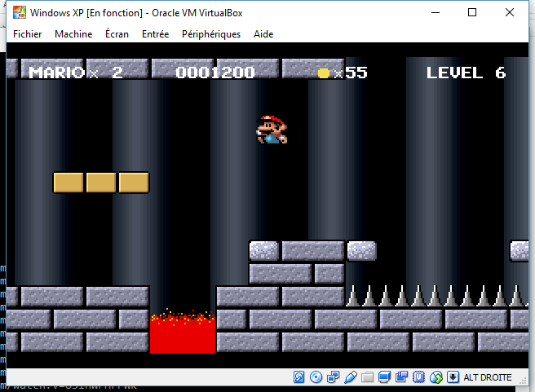Click the display monitor status icon
This screenshot has width=535, height=392.
coord(385,377)
